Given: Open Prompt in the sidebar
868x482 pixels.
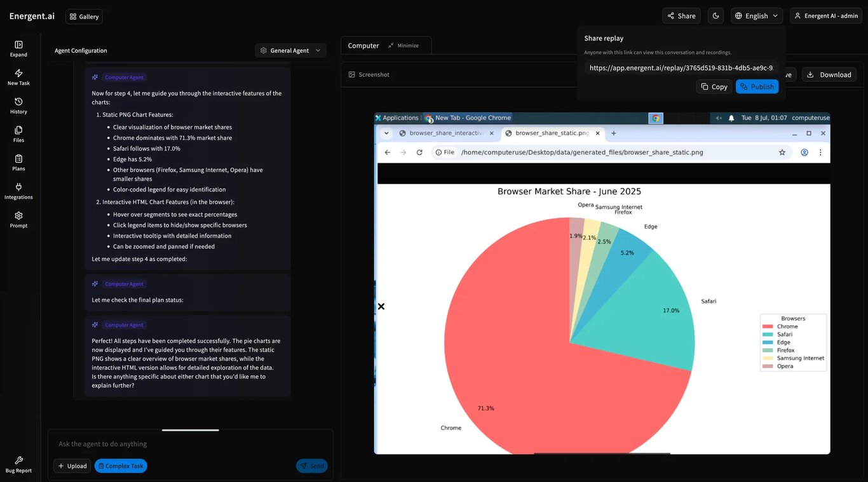Looking at the screenshot, I should point(18,220).
